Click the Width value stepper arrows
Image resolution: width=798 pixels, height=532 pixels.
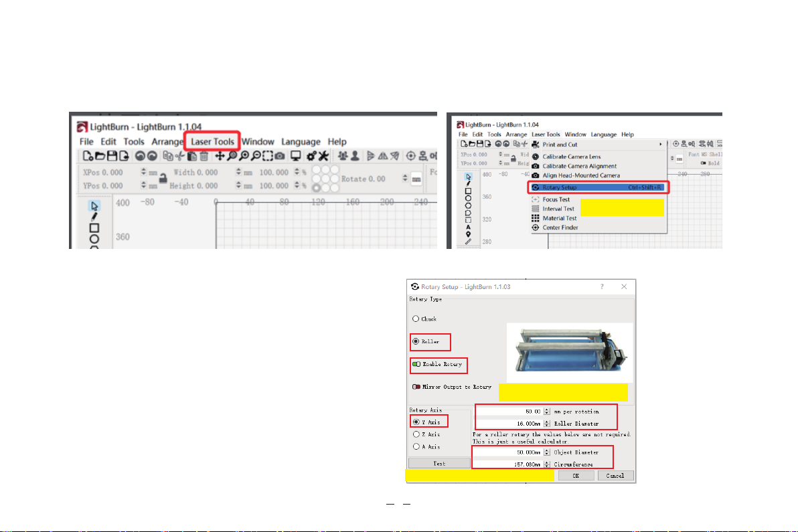(x=238, y=173)
